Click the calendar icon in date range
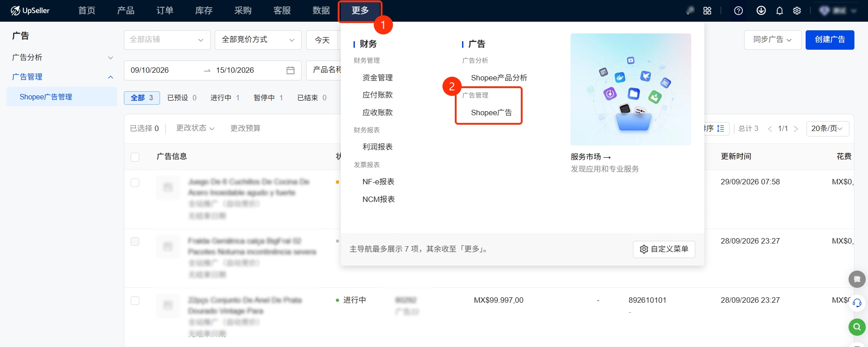Image resolution: width=868 pixels, height=347 pixels. point(291,70)
